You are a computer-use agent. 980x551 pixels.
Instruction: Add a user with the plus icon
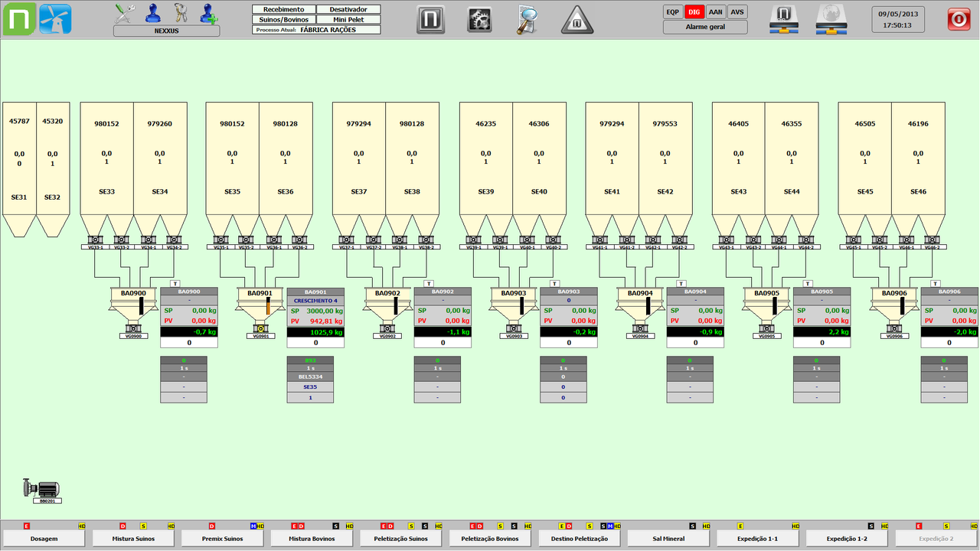coord(207,12)
